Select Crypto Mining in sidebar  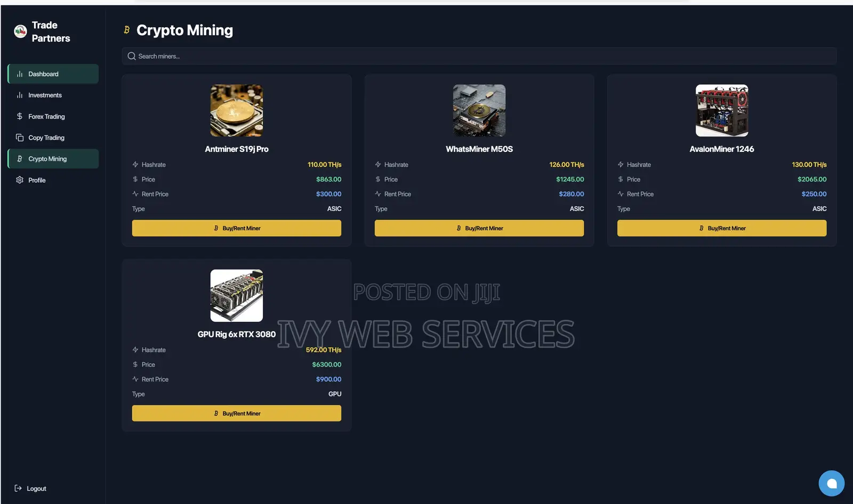click(53, 159)
